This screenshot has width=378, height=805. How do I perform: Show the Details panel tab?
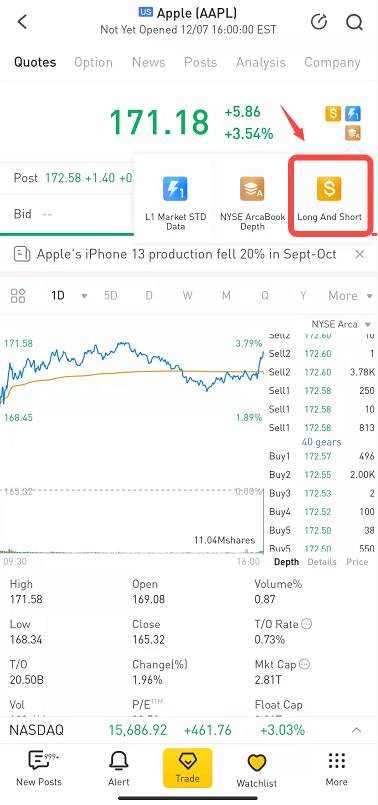pyautogui.click(x=322, y=562)
